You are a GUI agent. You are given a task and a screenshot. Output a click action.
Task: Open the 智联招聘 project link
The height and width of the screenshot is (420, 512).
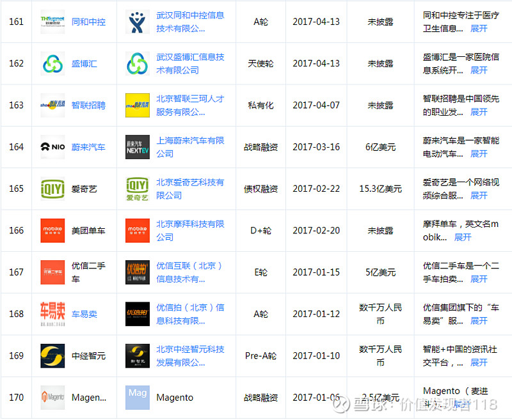coord(88,105)
